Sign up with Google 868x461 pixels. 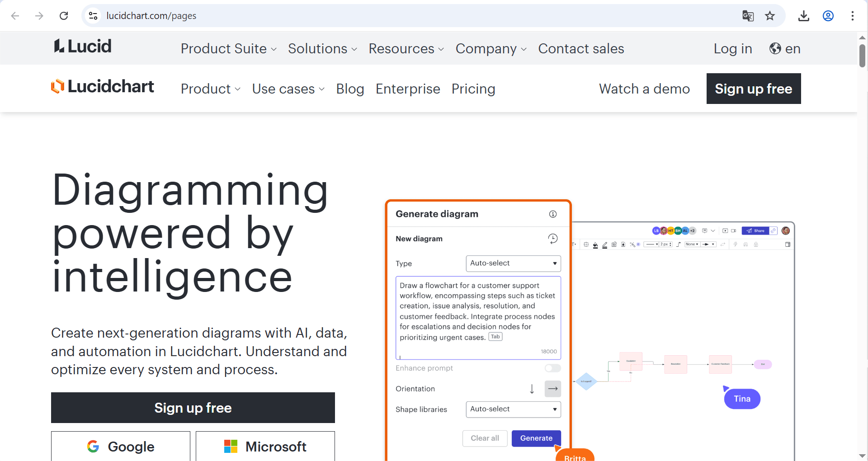(121, 447)
